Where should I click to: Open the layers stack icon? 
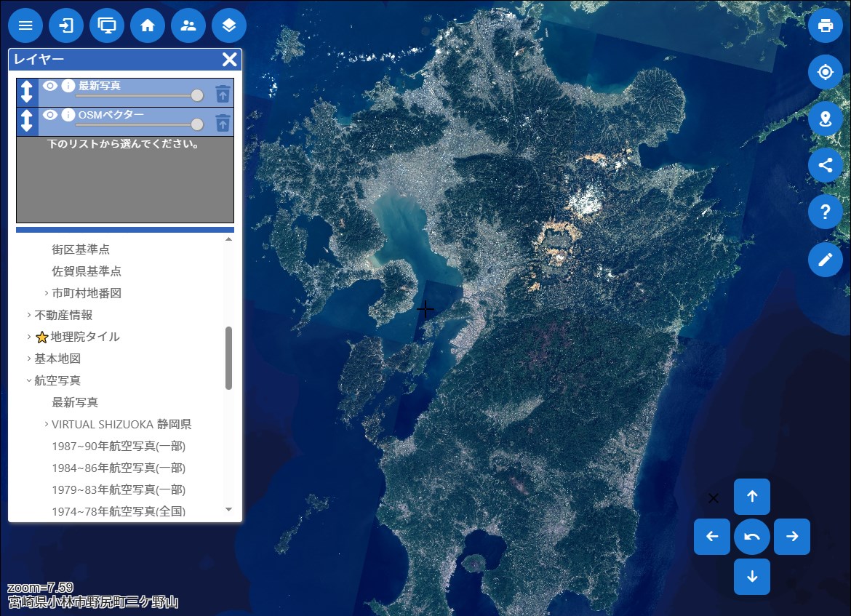coord(229,25)
